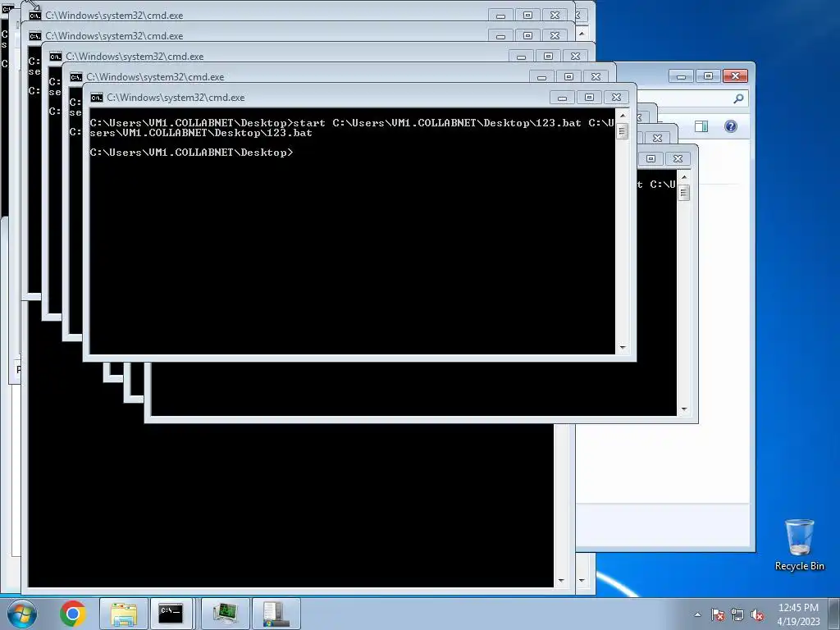
Task: Close the cmd window directly behind the front one
Action: 596,77
